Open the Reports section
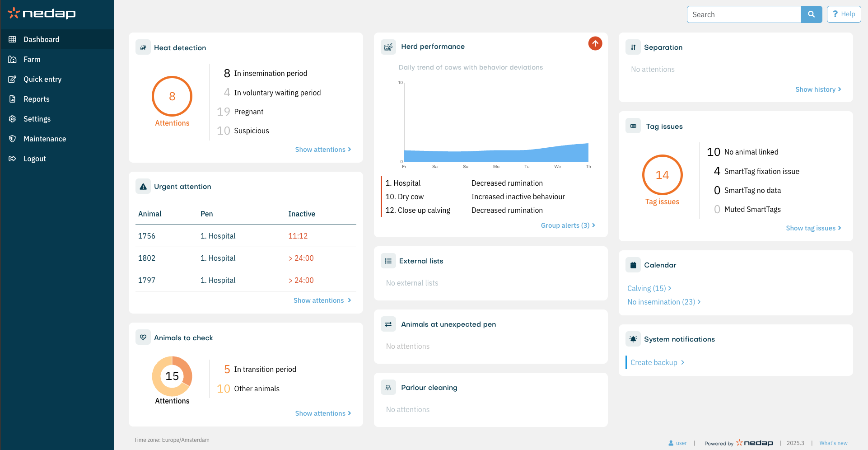This screenshot has width=868, height=450. click(x=37, y=99)
